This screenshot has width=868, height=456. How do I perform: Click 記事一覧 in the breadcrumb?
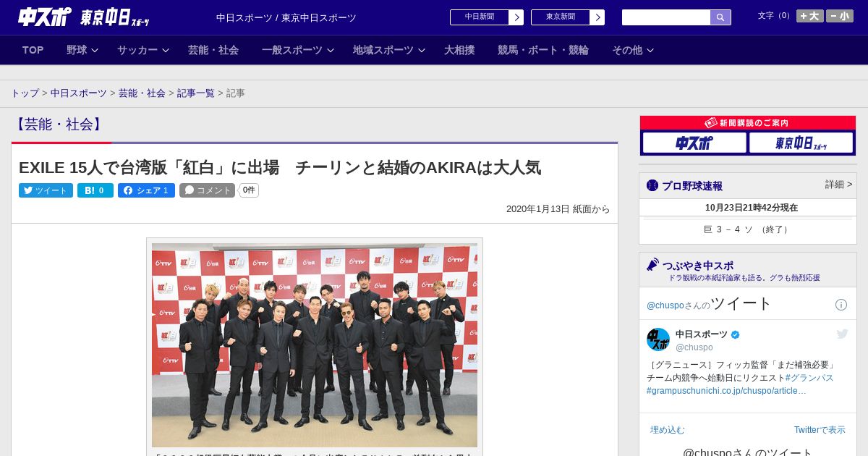196,93
